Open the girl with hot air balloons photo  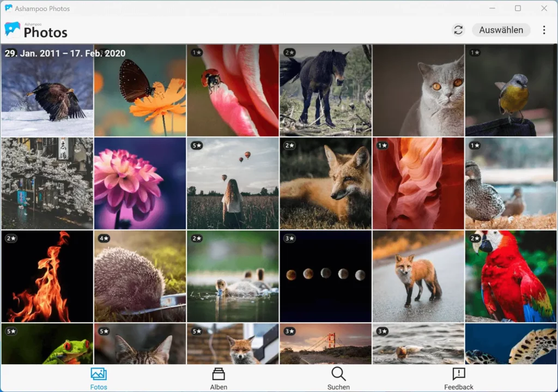tap(233, 183)
